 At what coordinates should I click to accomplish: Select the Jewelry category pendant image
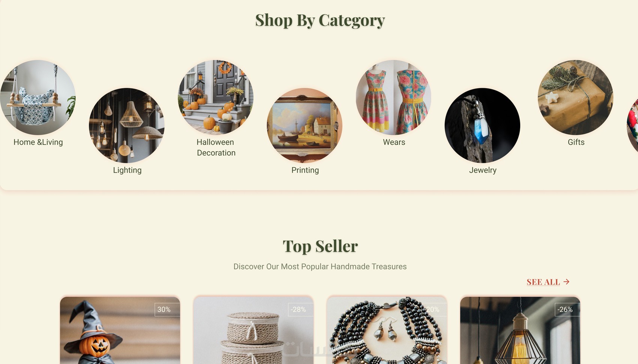click(x=483, y=125)
